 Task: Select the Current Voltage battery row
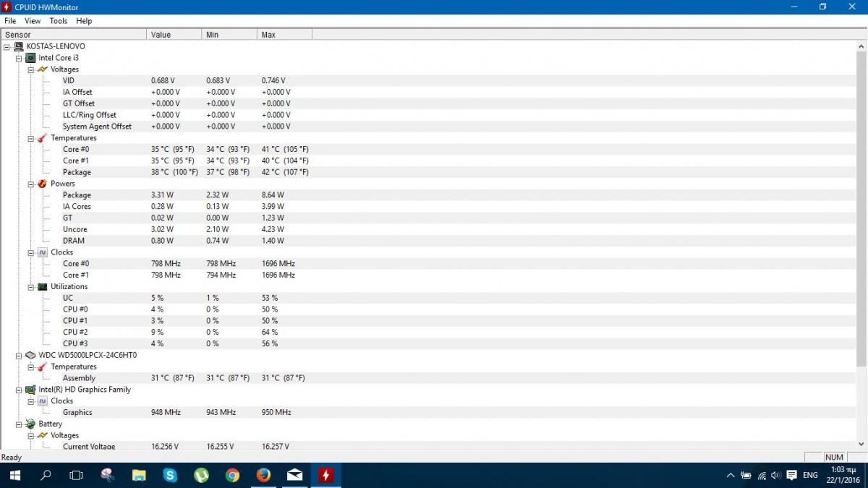[x=428, y=446]
